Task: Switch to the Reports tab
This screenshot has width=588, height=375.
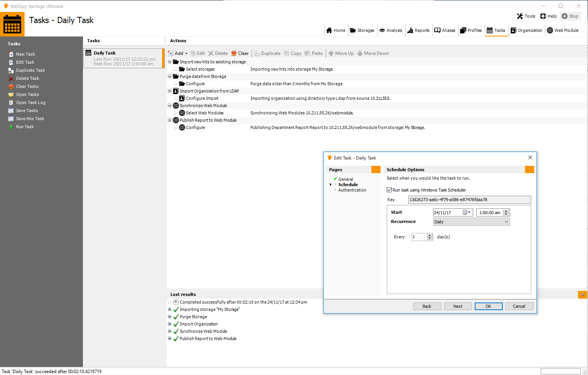Action: pos(418,30)
